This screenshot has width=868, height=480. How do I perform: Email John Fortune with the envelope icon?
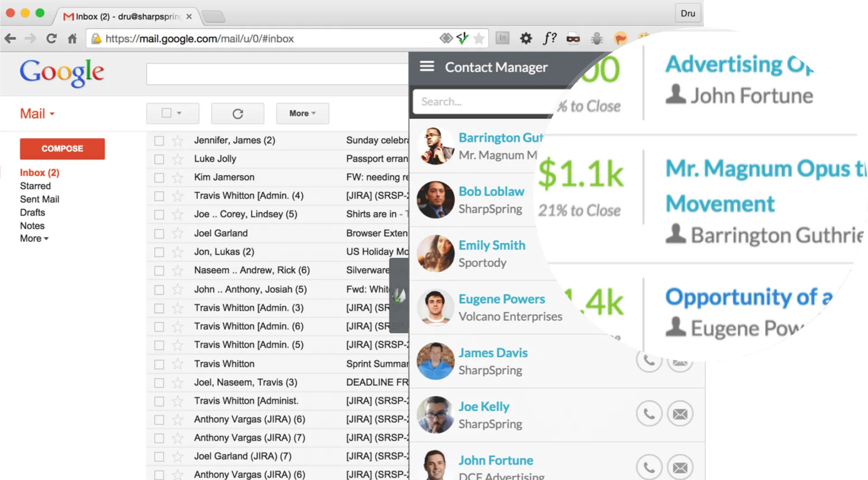tap(680, 467)
